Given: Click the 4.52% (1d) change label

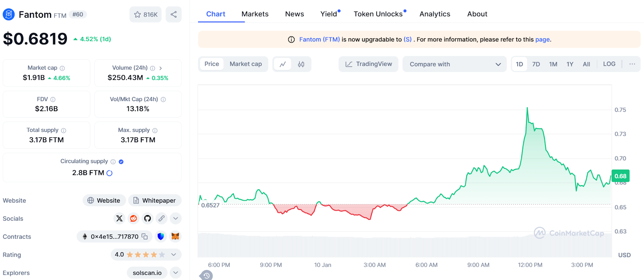Looking at the screenshot, I should tap(92, 39).
